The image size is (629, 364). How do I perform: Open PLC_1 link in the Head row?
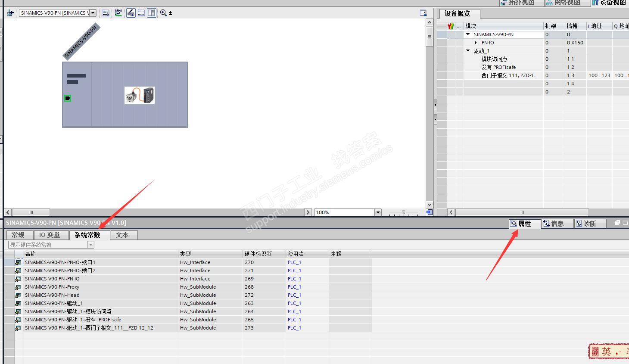295,295
